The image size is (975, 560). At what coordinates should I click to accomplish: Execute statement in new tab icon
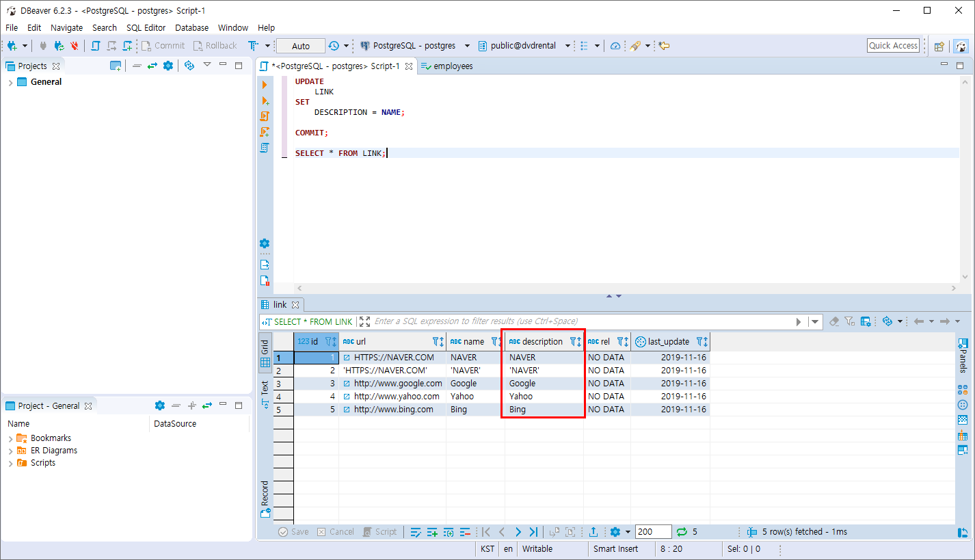265,101
